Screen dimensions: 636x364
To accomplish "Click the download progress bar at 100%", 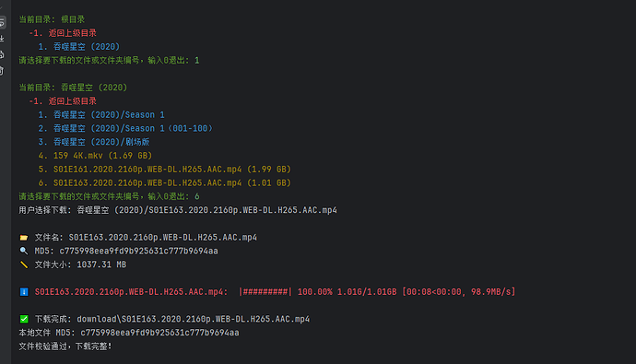I will pyautogui.click(x=265, y=292).
